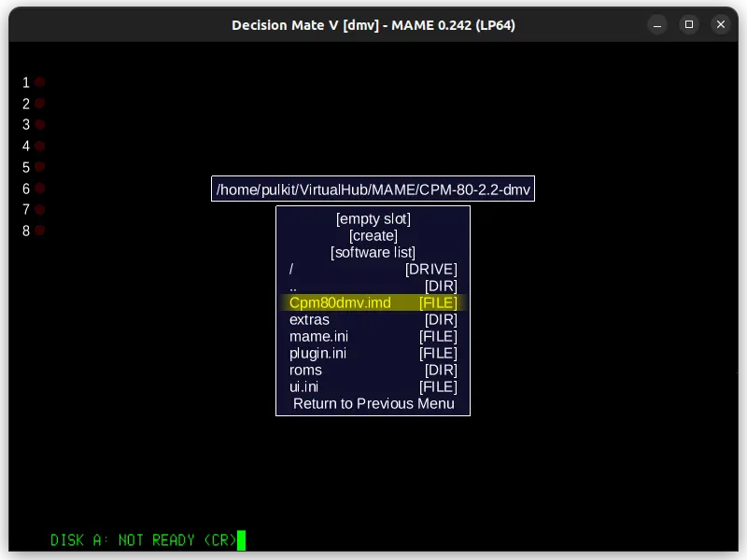Viewport: 747px width, 560px height.
Task: Go up to parent directory (..)
Action: 373,286
